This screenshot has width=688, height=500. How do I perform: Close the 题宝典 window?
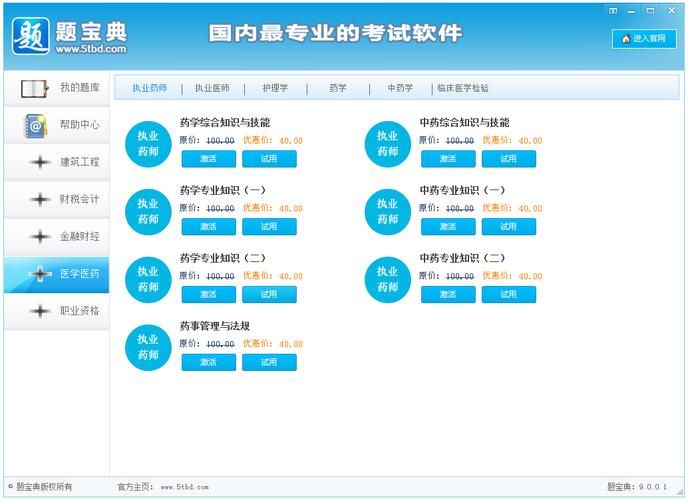(671, 11)
